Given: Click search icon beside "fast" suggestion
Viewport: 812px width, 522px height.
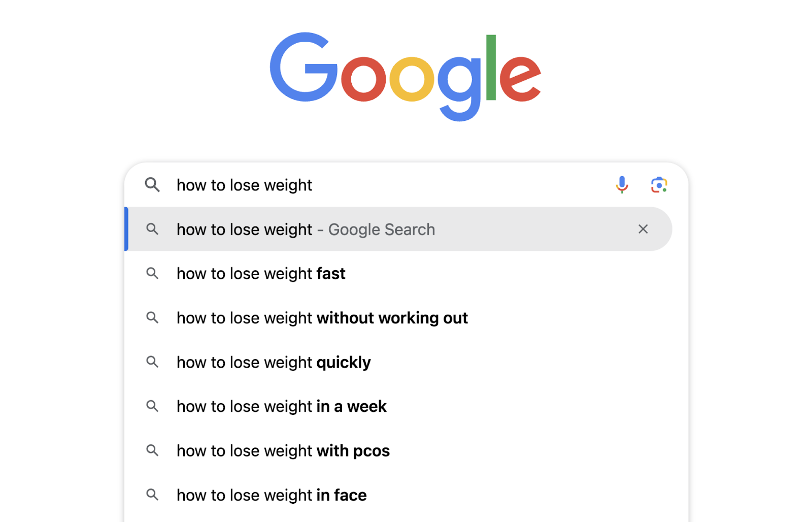Looking at the screenshot, I should click(x=152, y=274).
